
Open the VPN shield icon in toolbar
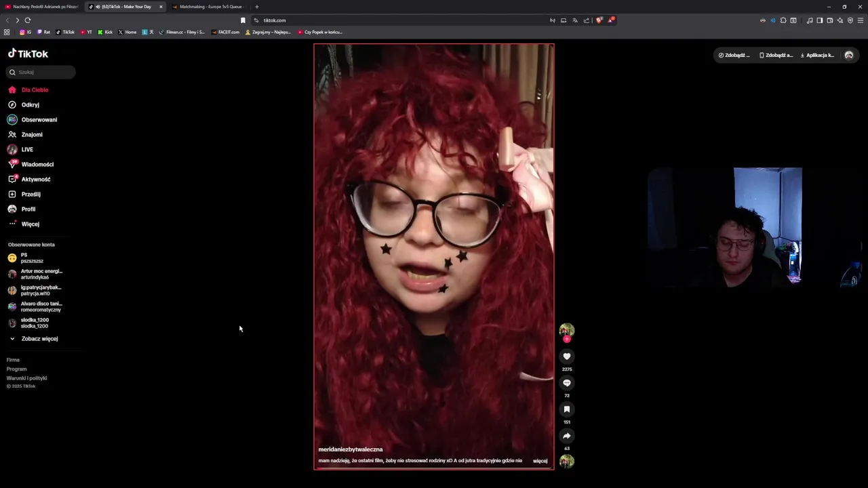[850, 20]
